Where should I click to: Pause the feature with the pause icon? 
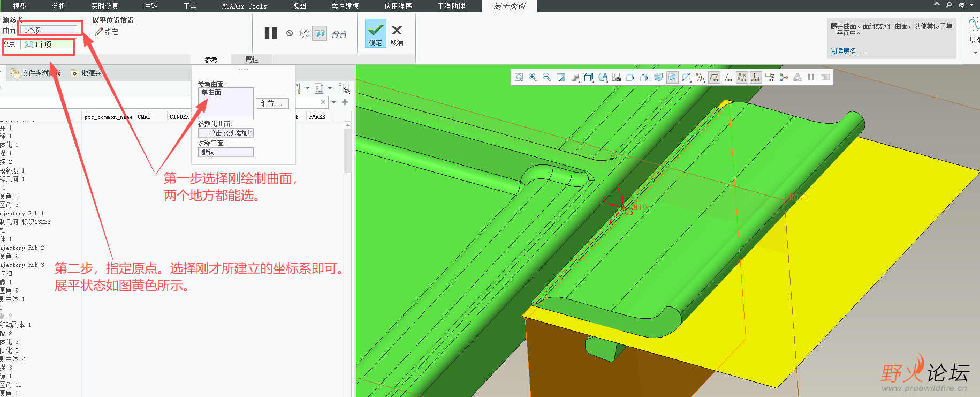271,33
